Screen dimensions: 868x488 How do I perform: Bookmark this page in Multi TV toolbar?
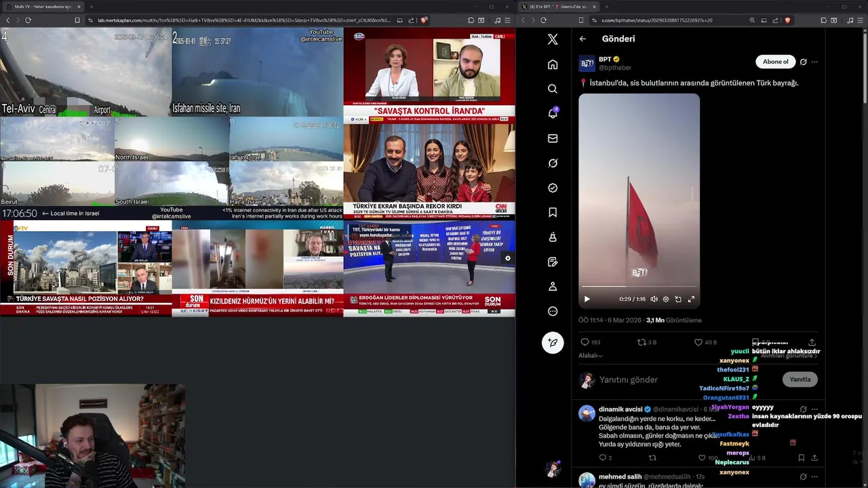(77, 20)
